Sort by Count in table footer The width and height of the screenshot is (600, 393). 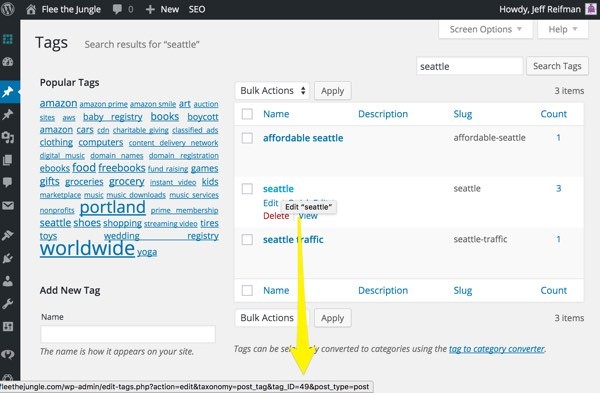click(554, 290)
